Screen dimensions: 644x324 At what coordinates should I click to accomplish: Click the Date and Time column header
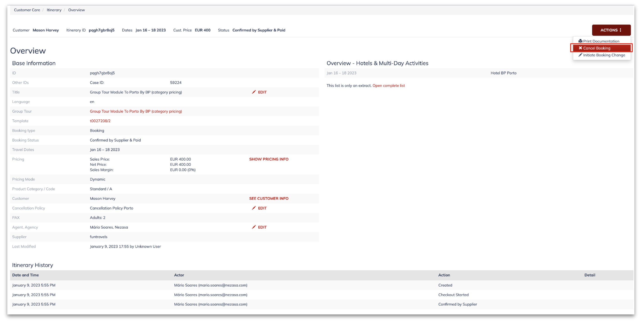tap(25, 275)
